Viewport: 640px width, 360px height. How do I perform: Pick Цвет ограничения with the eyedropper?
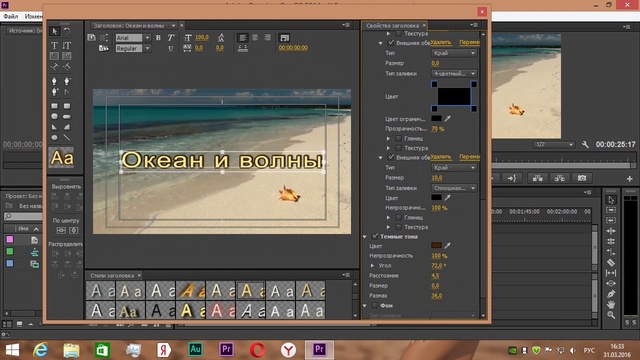pyautogui.click(x=448, y=118)
